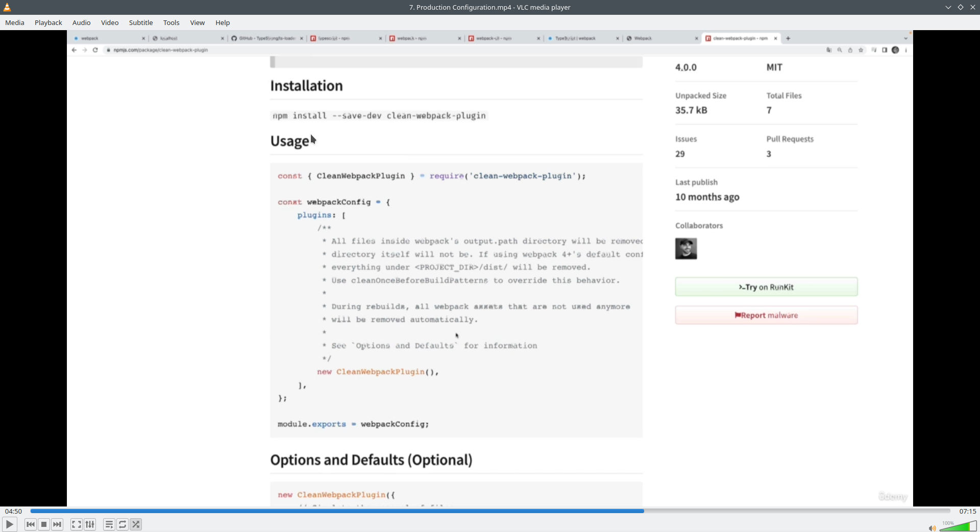Click the 35.7 kB unpacked size
980x532 pixels.
691,110
